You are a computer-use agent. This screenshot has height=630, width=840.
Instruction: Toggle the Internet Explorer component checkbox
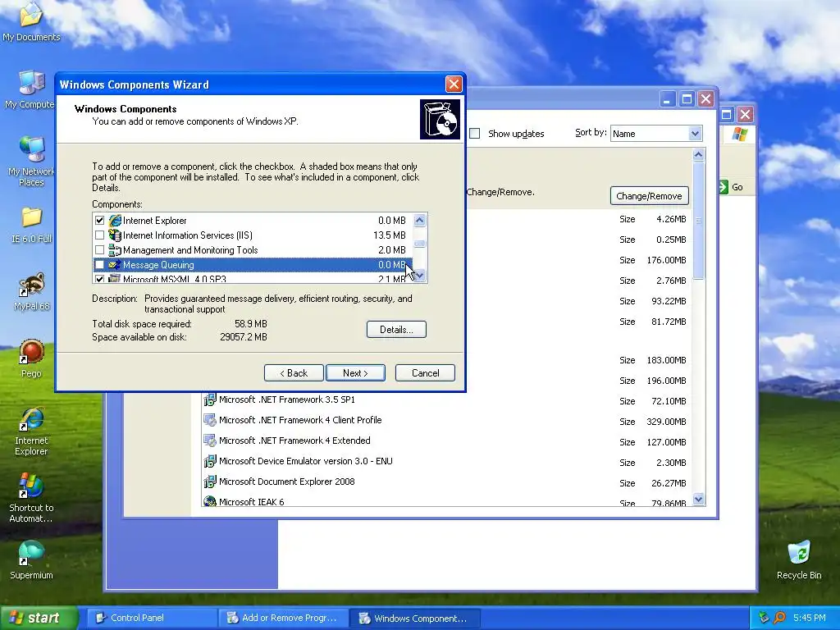99,220
